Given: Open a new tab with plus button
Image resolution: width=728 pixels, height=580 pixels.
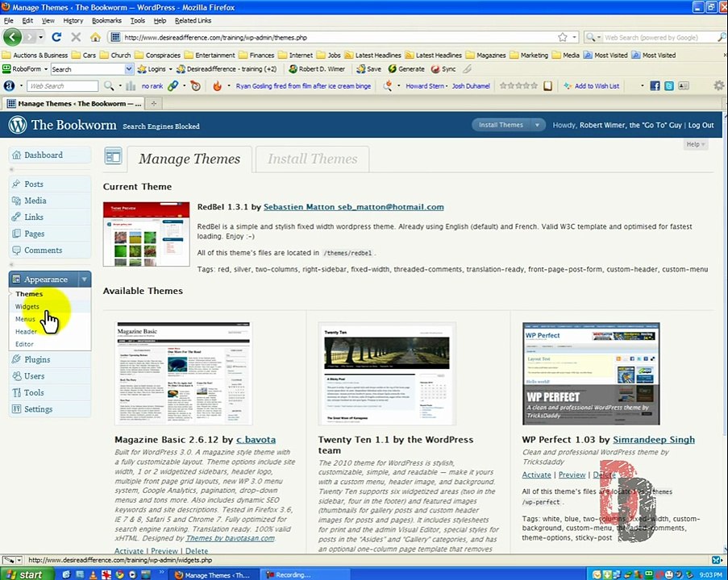Looking at the screenshot, I should [154, 103].
